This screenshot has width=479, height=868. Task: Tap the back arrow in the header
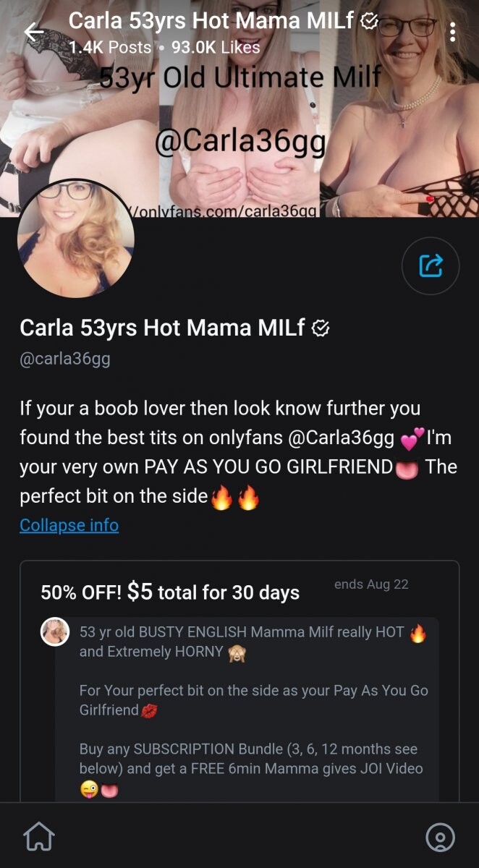point(34,32)
